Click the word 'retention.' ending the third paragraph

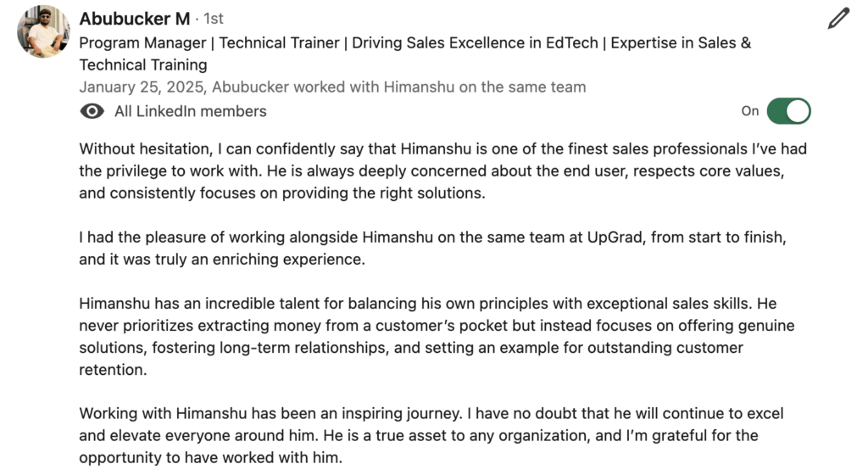[113, 370]
